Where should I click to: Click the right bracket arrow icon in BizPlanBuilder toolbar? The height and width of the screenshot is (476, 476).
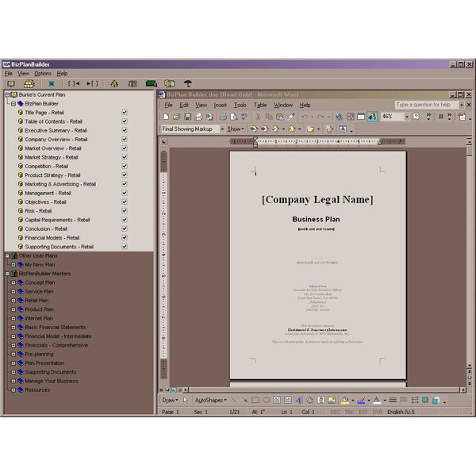92,84
